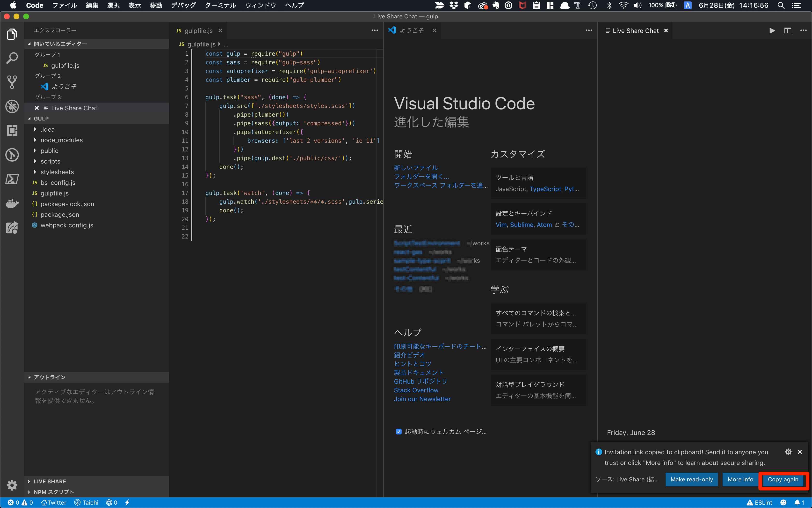812x508 pixels.
Task: Close the ようこそ tab
Action: click(435, 30)
